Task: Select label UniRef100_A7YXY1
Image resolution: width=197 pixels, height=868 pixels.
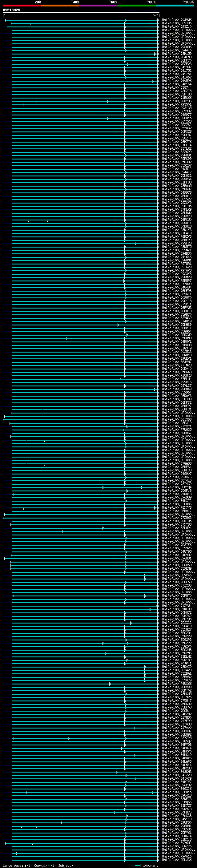Action: 176,426
